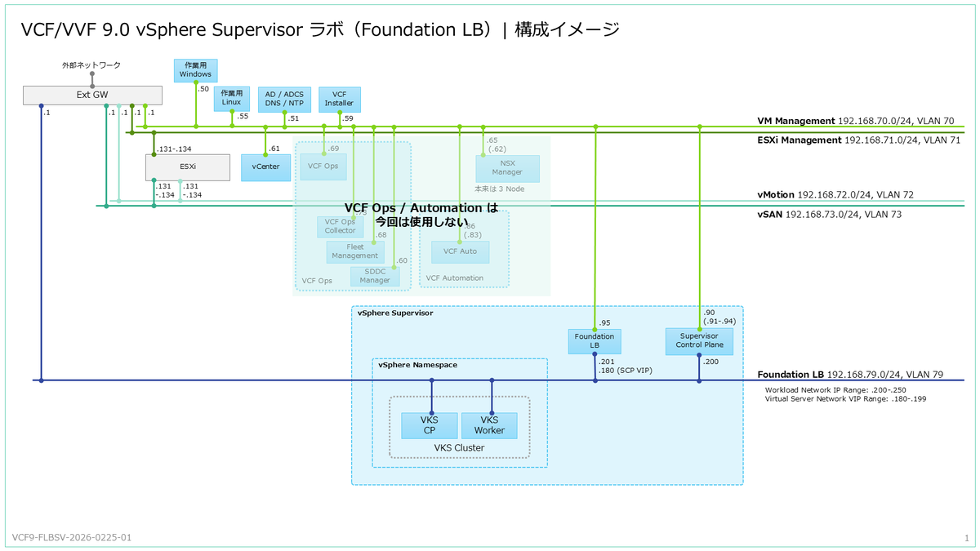Click the slide page number 1
980x551 pixels.
coord(966,538)
